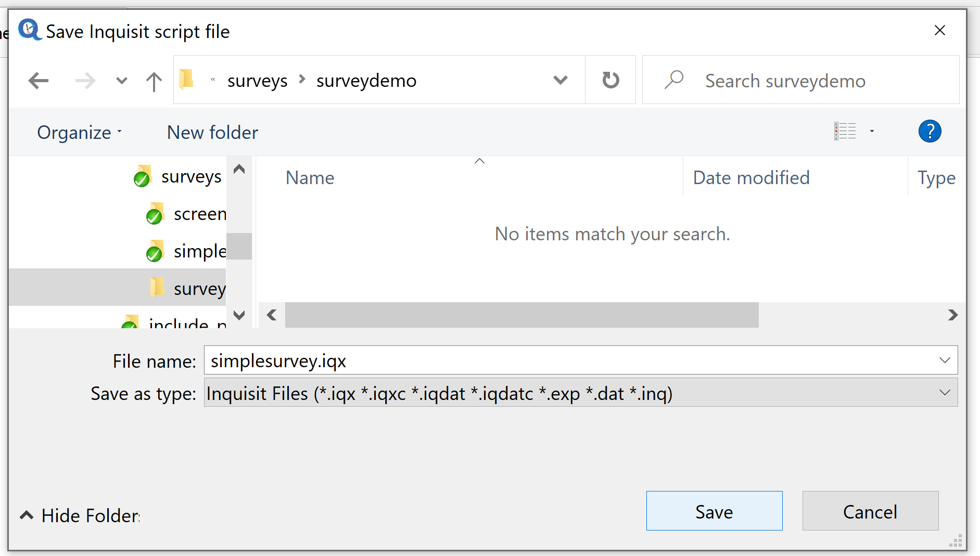Click the horizontal scrollbar thumb

521,315
